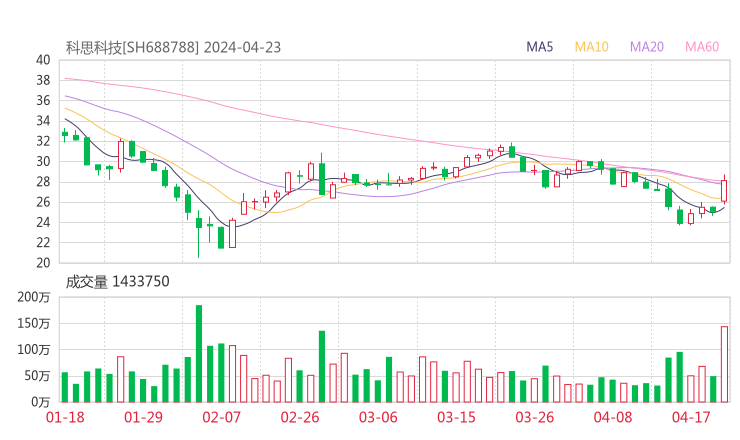The width and height of the screenshot is (740, 440).
Task: Click the 02-07 date label
Action: [x=221, y=417]
